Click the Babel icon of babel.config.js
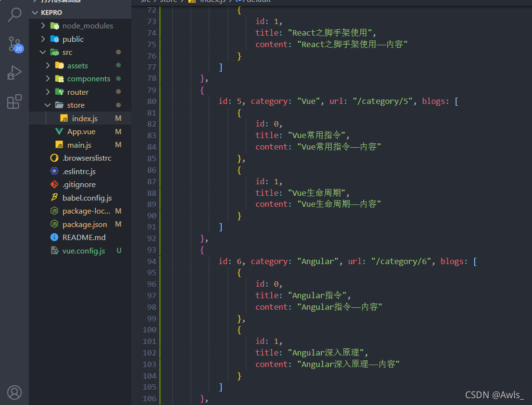The image size is (532, 405). pos(54,197)
